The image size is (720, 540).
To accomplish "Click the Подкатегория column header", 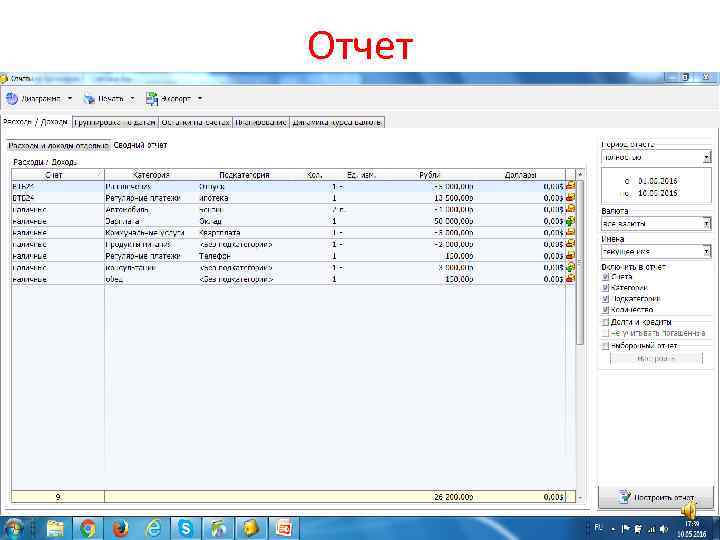I will (244, 175).
